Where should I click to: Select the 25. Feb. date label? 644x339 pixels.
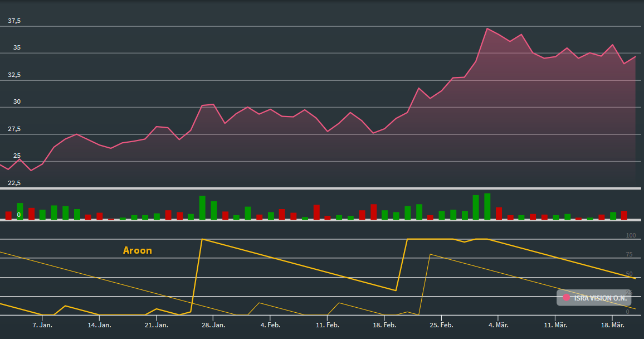pyautogui.click(x=441, y=325)
